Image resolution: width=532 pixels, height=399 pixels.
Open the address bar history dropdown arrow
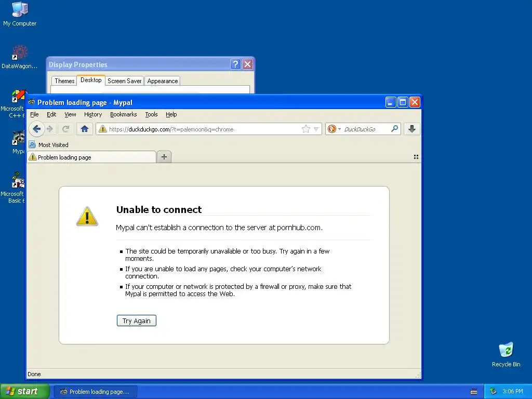[316, 129]
